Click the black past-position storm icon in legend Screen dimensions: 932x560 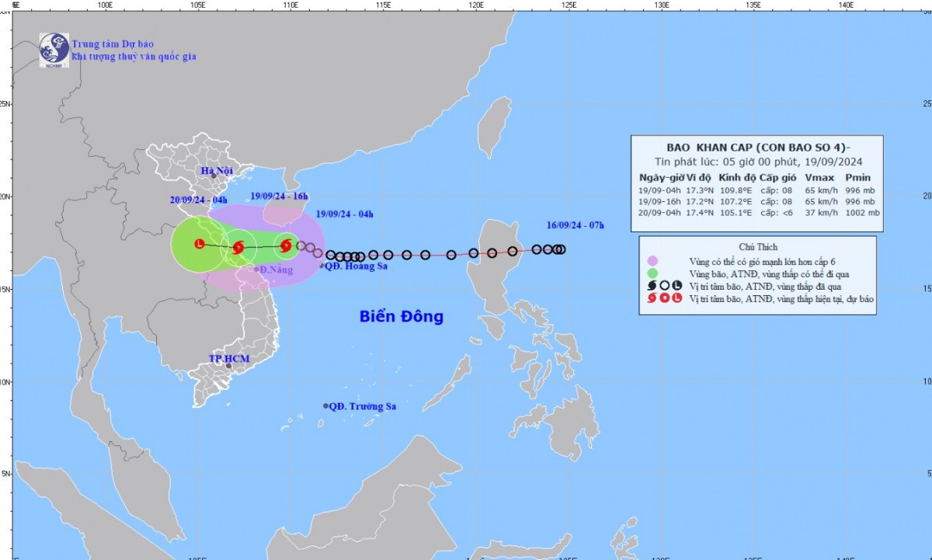tap(652, 285)
